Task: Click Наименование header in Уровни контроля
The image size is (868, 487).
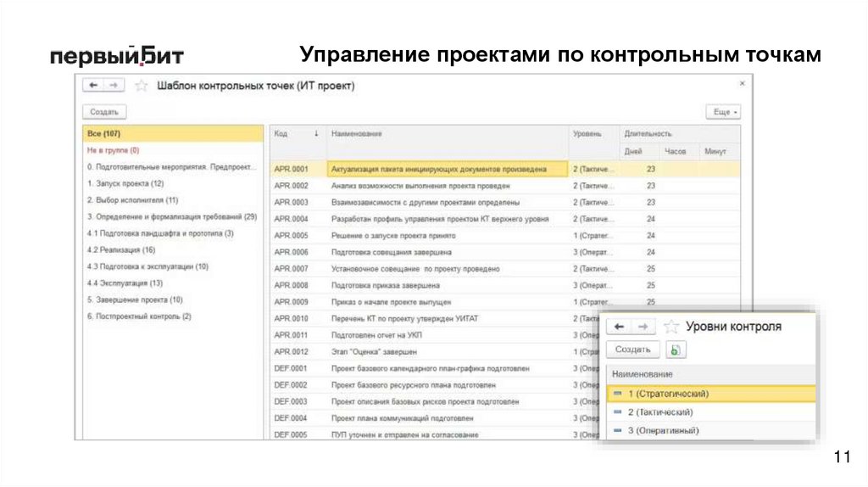Action: (x=711, y=374)
